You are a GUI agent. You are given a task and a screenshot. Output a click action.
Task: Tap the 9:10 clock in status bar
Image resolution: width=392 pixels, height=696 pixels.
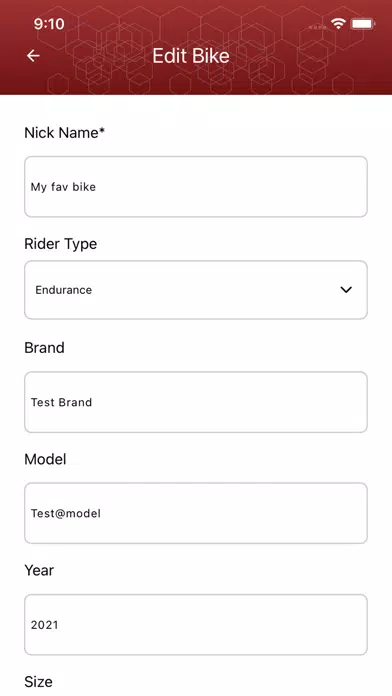(x=49, y=24)
